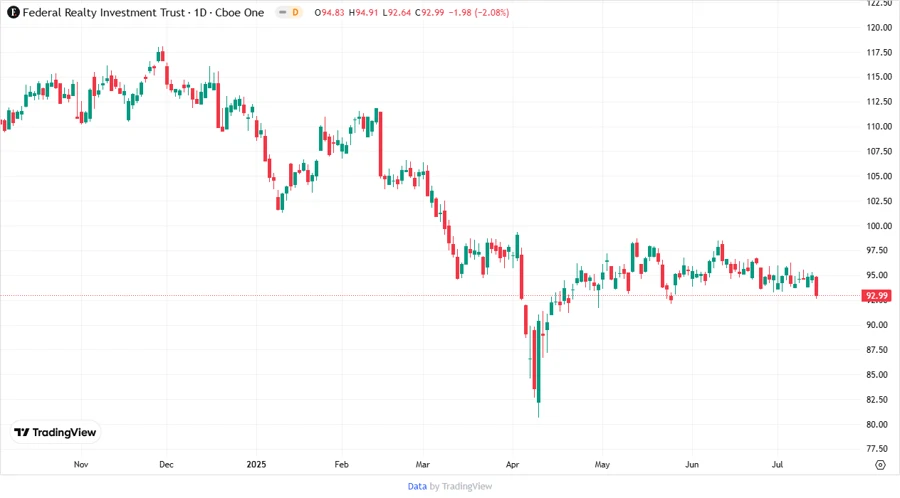Click the 90.00 price axis label
This screenshot has height=498, width=900.
(x=879, y=325)
